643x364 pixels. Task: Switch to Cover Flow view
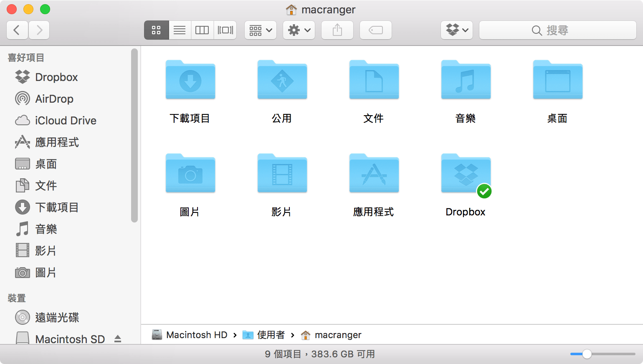(x=225, y=30)
